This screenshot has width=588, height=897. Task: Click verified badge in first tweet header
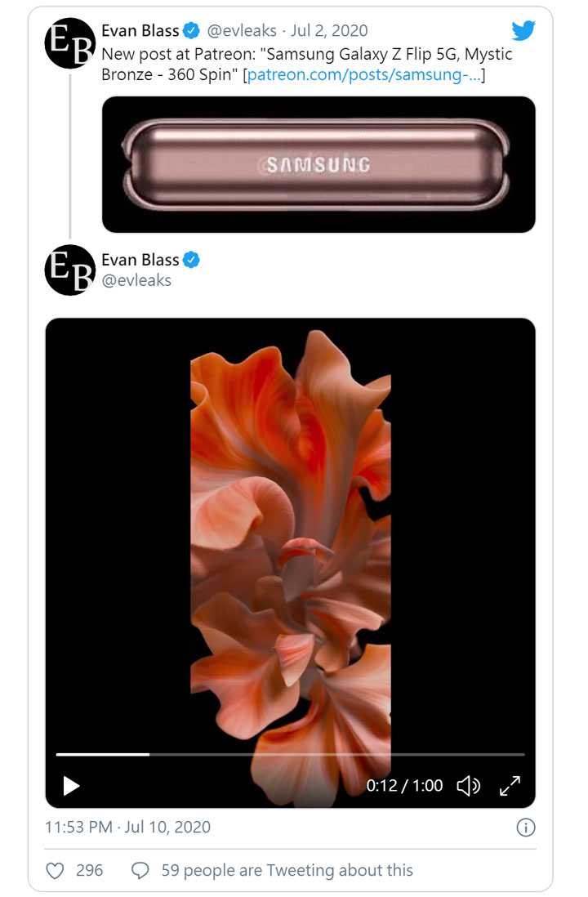click(191, 30)
